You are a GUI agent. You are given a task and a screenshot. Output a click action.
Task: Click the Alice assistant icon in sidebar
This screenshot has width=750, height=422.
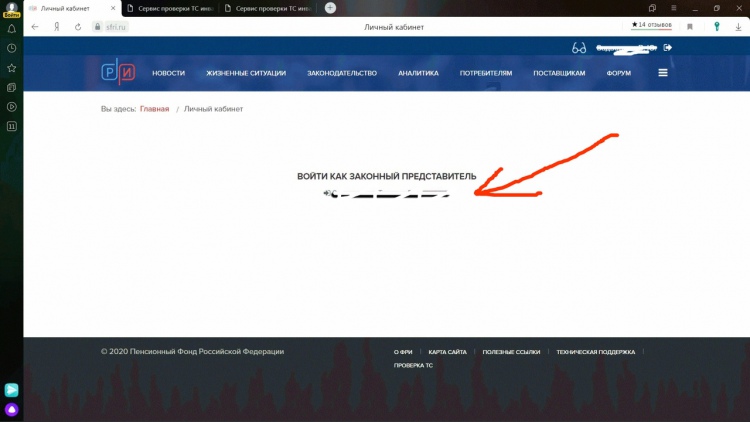pyautogui.click(x=11, y=409)
